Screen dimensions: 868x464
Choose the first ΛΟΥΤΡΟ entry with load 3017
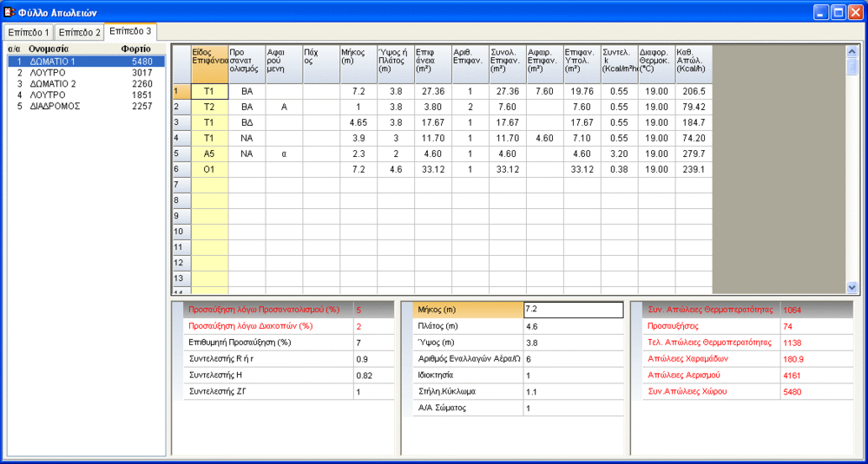[x=48, y=73]
